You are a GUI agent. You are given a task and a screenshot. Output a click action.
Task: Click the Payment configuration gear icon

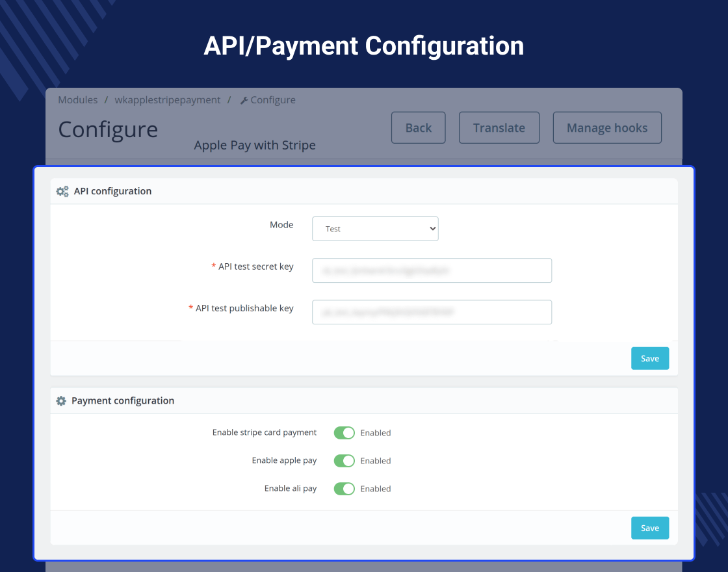61,400
